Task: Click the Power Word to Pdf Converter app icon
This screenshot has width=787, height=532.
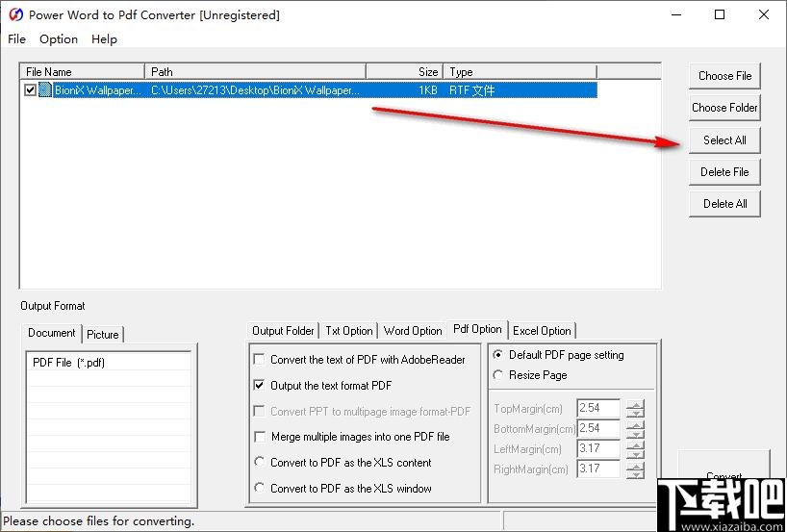Action: point(16,15)
